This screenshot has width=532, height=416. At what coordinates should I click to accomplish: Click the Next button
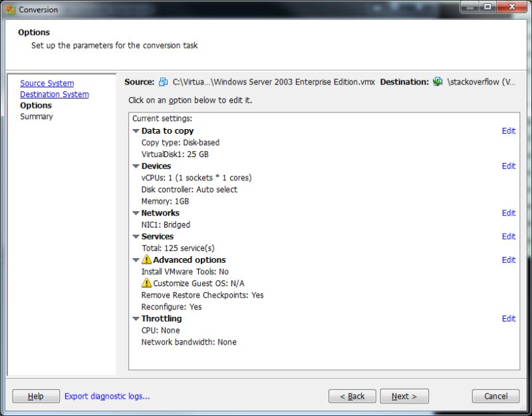404,396
